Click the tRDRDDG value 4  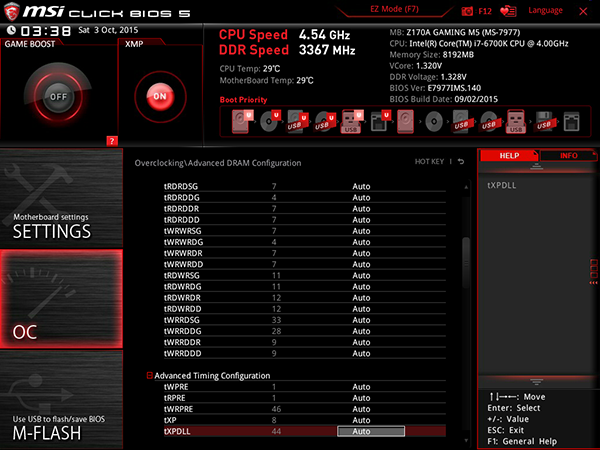point(274,197)
